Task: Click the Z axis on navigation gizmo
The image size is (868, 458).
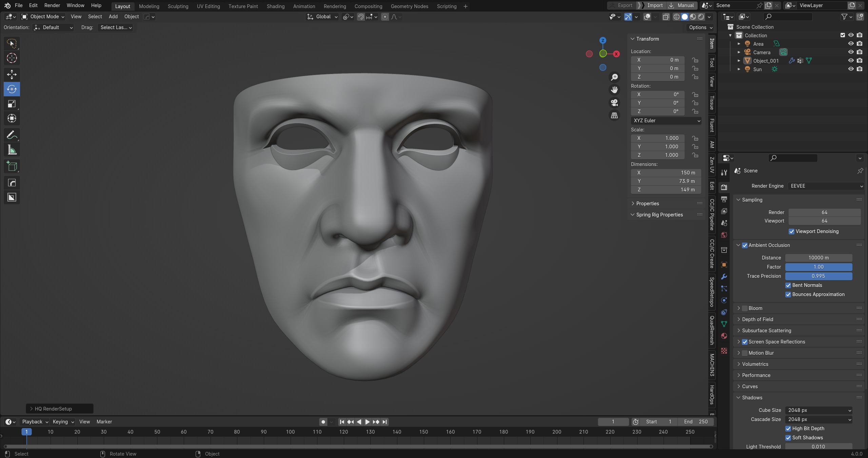Action: point(603,40)
